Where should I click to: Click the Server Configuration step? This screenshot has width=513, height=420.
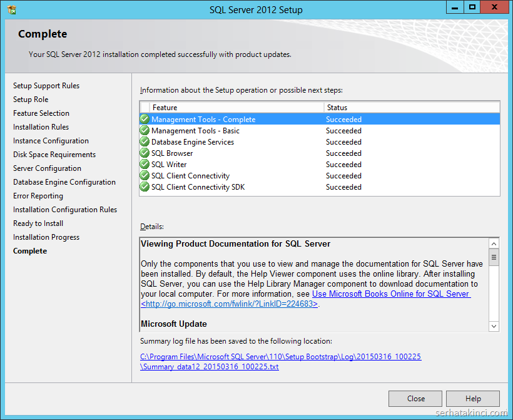pos(47,168)
